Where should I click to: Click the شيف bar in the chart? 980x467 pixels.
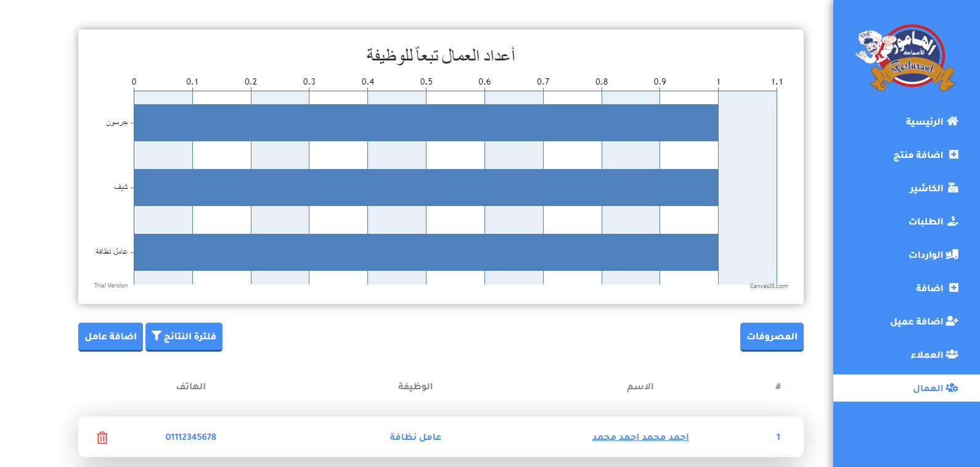point(425,188)
